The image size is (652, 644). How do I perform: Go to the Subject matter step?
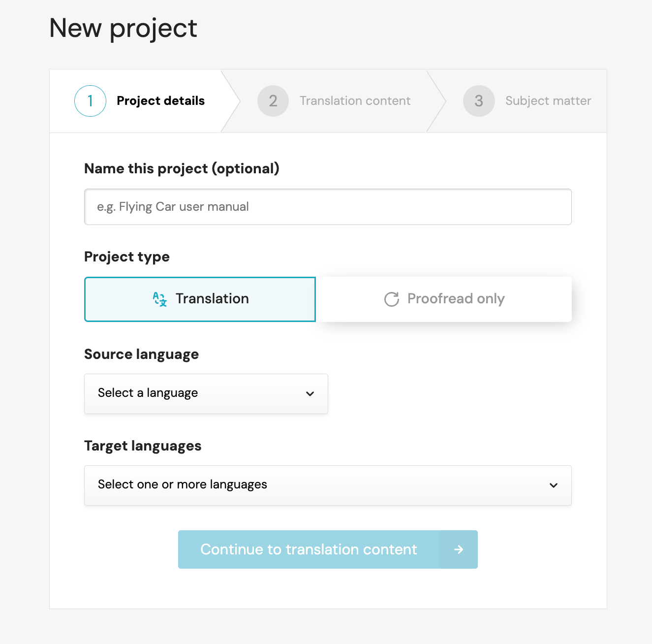tap(548, 100)
